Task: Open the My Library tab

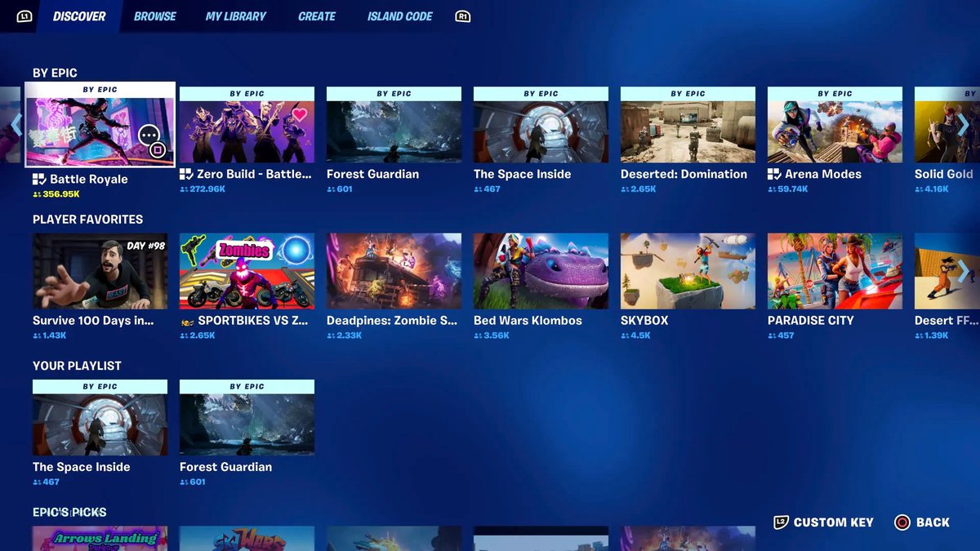Action: (236, 16)
